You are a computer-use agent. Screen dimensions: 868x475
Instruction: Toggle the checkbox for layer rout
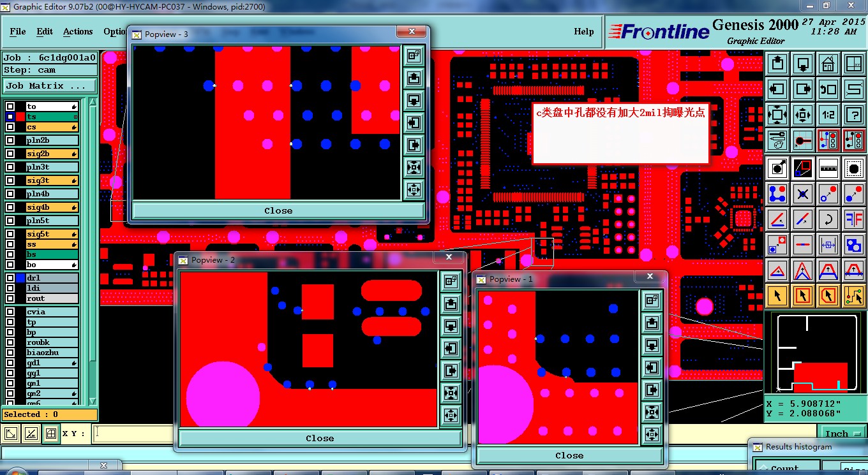10,298
